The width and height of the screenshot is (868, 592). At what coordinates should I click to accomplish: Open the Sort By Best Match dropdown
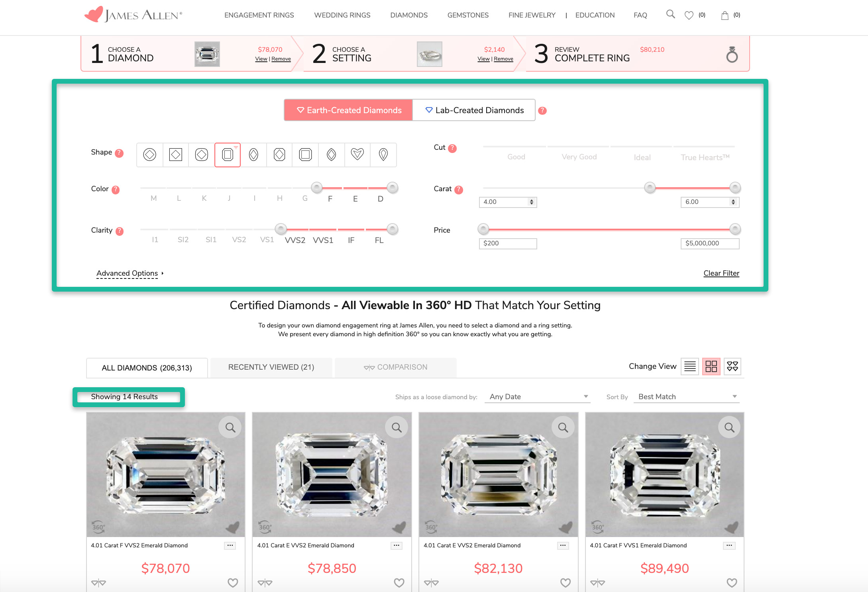[x=686, y=397]
